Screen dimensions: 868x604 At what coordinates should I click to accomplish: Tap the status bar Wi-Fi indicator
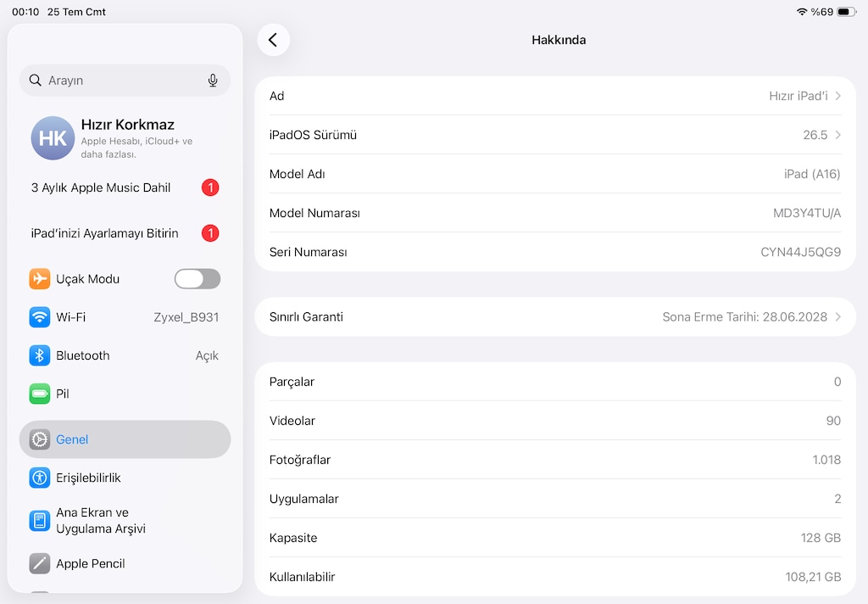pos(802,12)
